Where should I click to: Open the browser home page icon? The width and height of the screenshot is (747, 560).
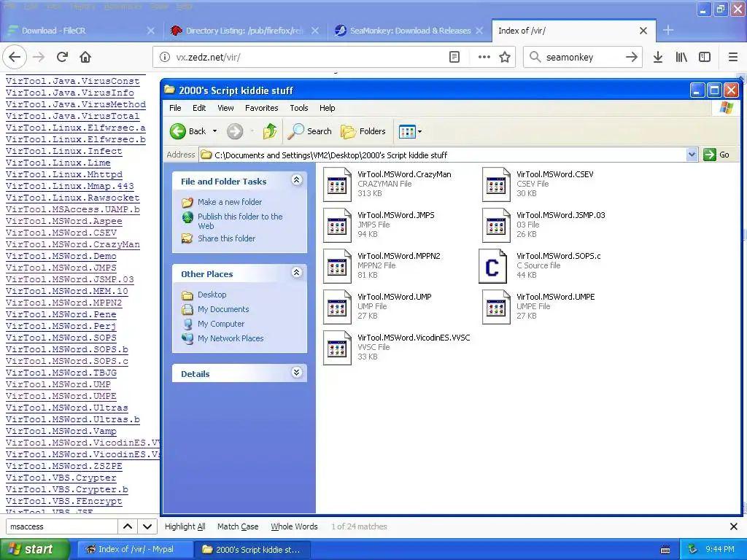click(x=85, y=57)
